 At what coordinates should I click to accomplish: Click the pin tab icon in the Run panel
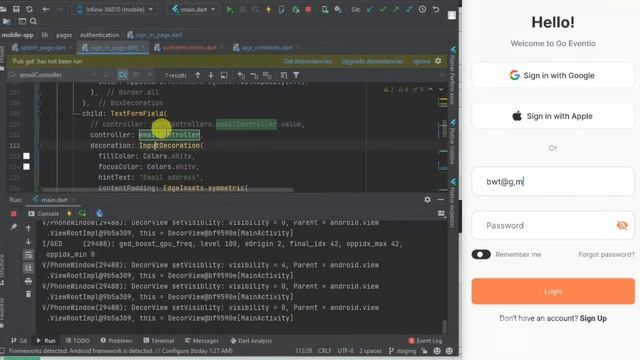point(13,227)
